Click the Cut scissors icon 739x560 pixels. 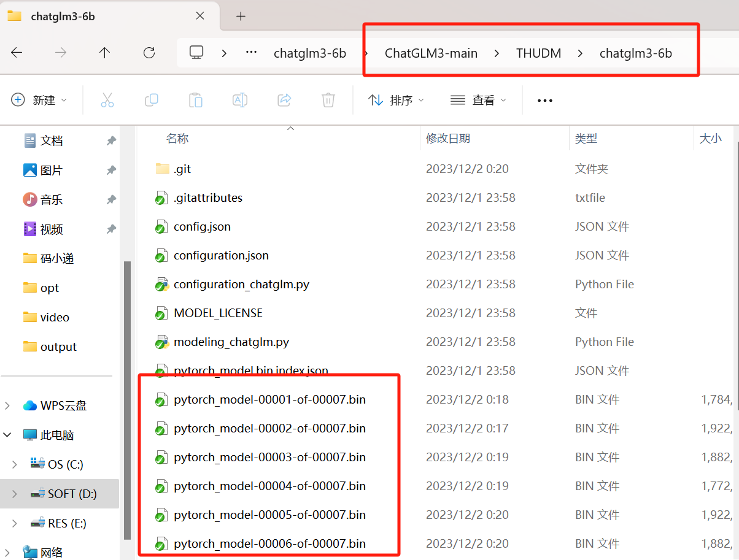[x=107, y=100]
